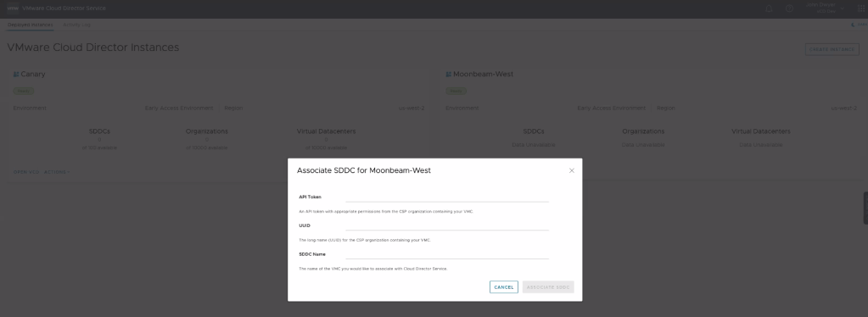Expand the John Dwyer user menu
The height and width of the screenshot is (317, 868).
(825, 8)
